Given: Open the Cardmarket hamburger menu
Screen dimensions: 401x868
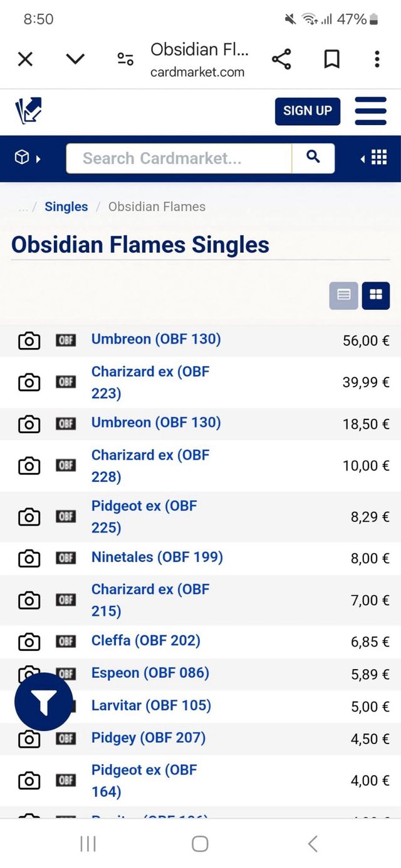Looking at the screenshot, I should [370, 111].
